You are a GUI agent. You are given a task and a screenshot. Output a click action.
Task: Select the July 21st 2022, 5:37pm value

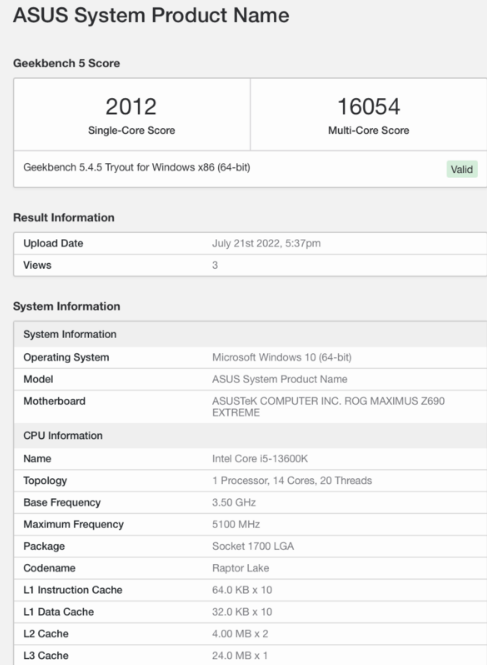pos(266,243)
